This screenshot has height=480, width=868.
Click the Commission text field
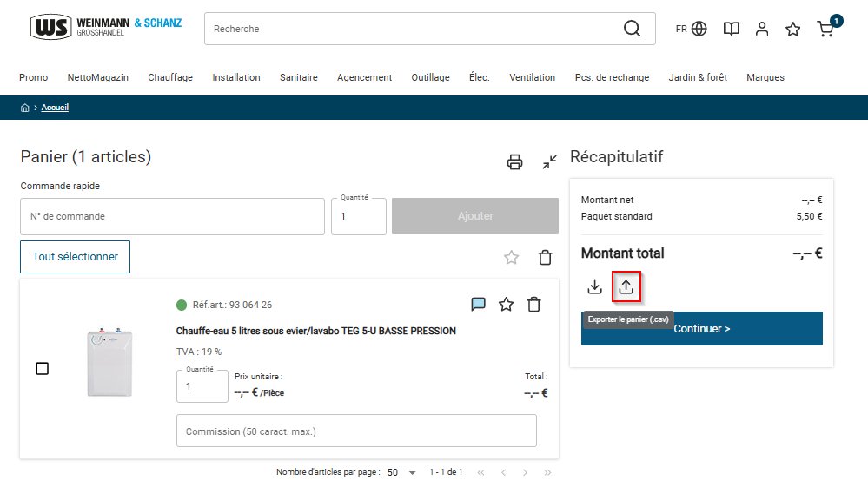click(356, 431)
